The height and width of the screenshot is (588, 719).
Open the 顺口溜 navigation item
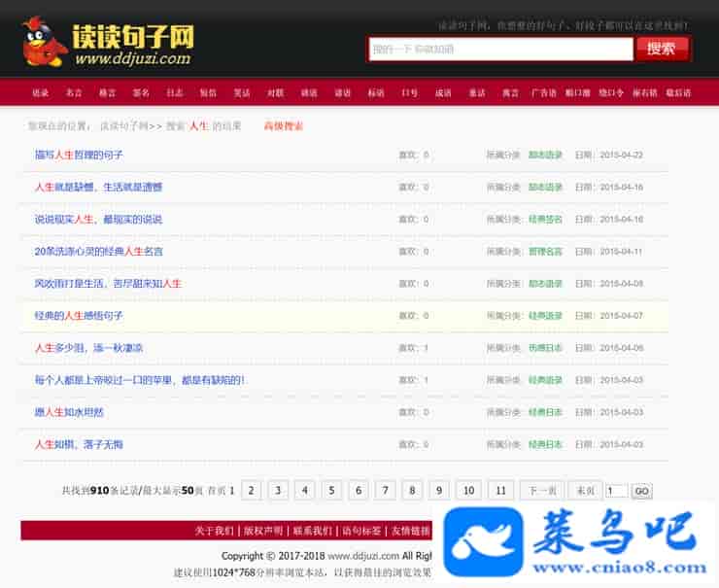[x=578, y=93]
